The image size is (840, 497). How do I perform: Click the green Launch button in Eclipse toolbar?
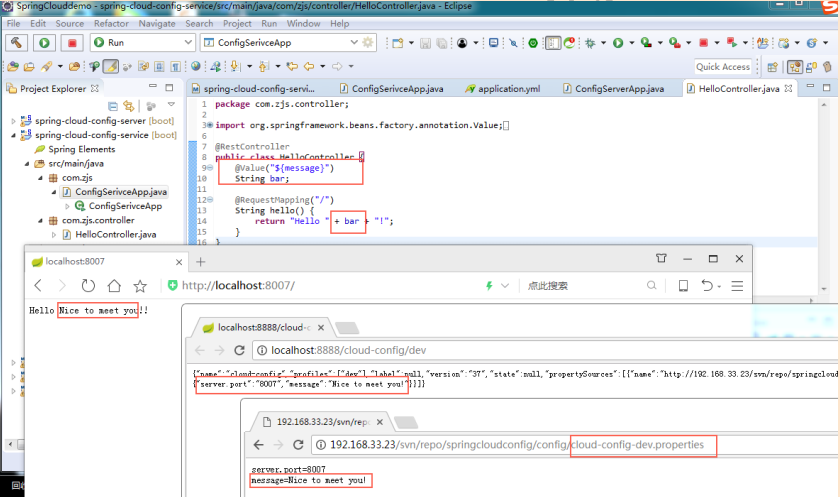pyautogui.click(x=44, y=43)
